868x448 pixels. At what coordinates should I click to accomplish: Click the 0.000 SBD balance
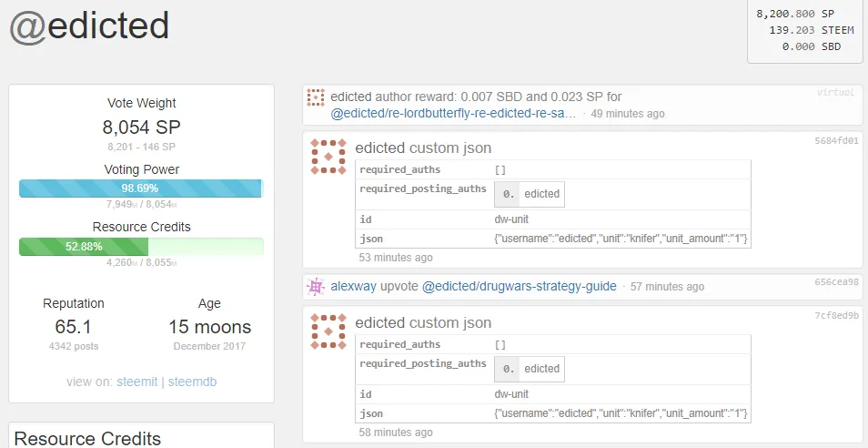coord(812,46)
